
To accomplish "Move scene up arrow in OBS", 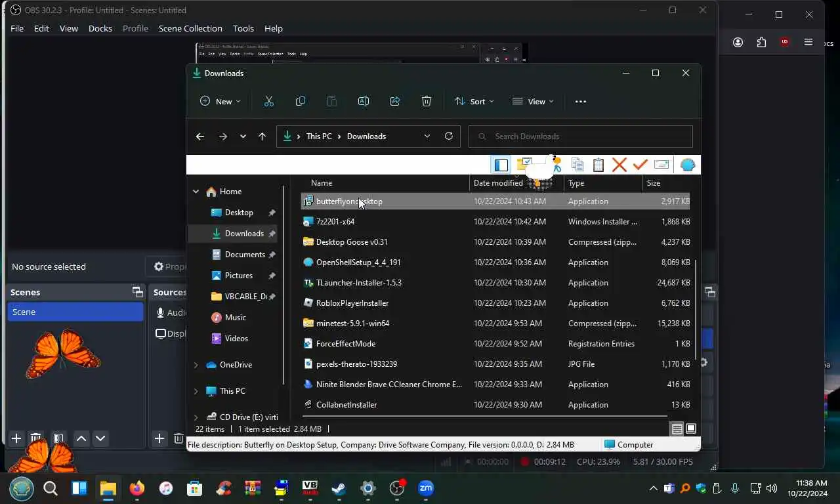I will [x=81, y=438].
